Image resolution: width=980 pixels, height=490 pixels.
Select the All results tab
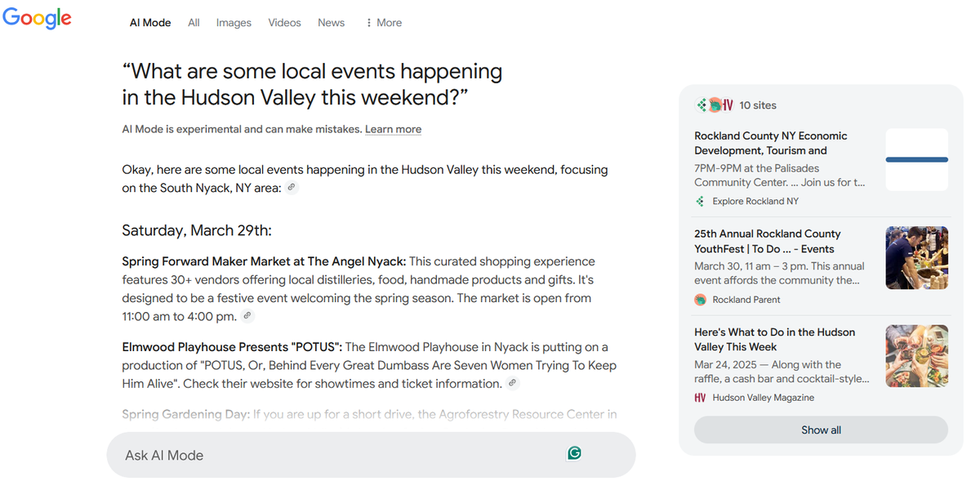(x=194, y=23)
